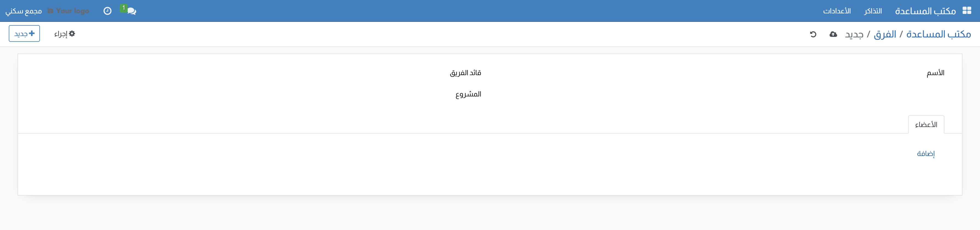This screenshot has height=230, width=980.
Task: Click the قائد الفريق field label
Action: click(x=466, y=73)
